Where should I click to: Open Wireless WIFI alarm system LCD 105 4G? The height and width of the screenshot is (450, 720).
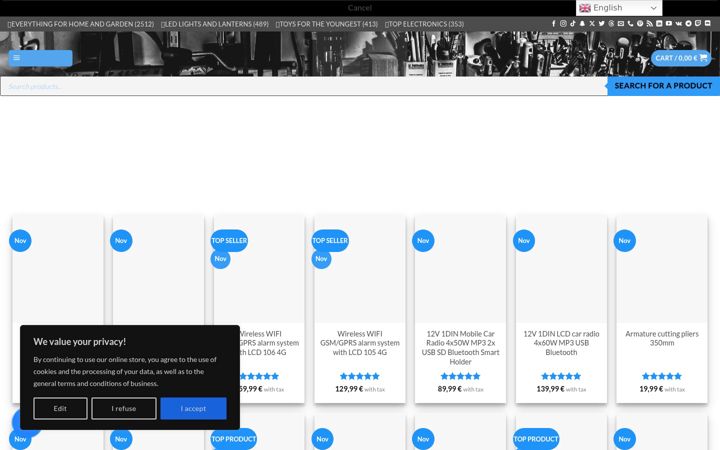360,343
